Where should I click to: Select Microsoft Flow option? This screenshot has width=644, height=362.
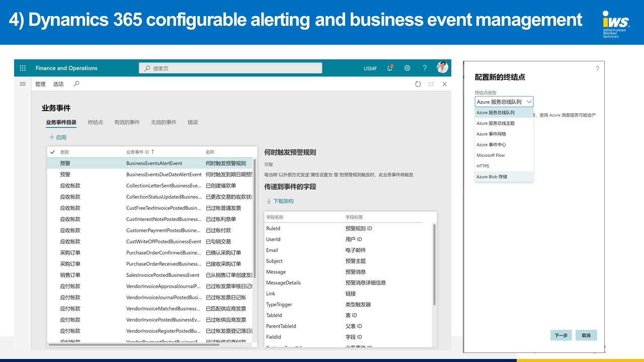[504, 155]
